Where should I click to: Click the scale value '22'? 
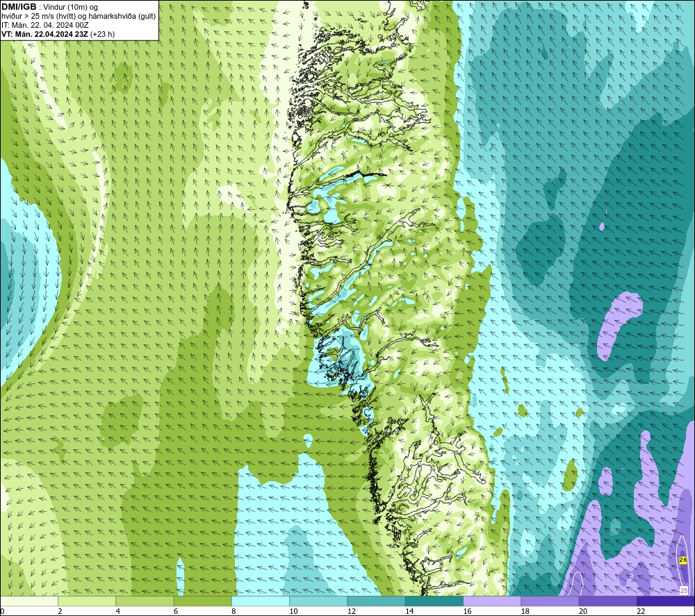click(641, 611)
